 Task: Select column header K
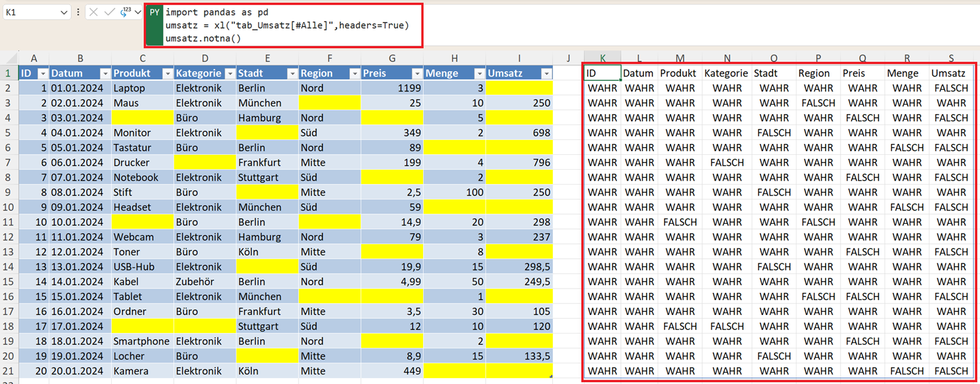[x=602, y=58]
